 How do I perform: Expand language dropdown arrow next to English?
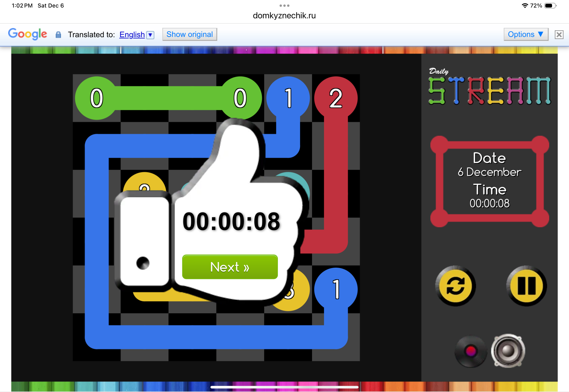pyautogui.click(x=150, y=35)
